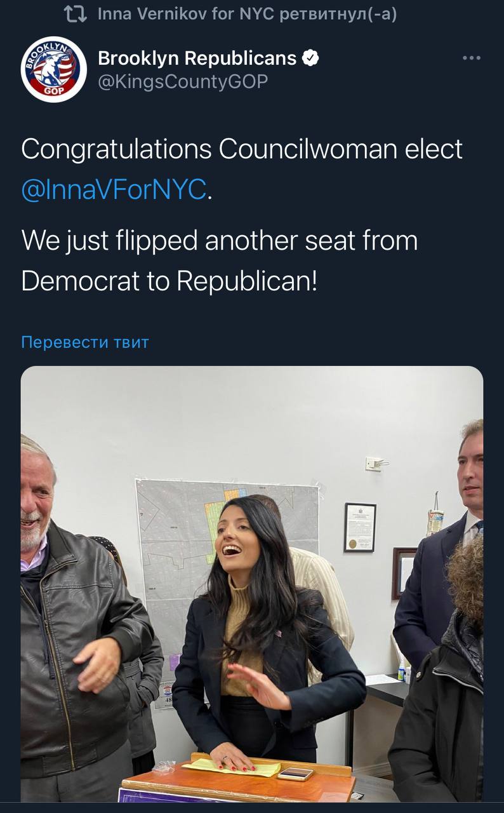Open the three-dot more options menu

[471, 58]
